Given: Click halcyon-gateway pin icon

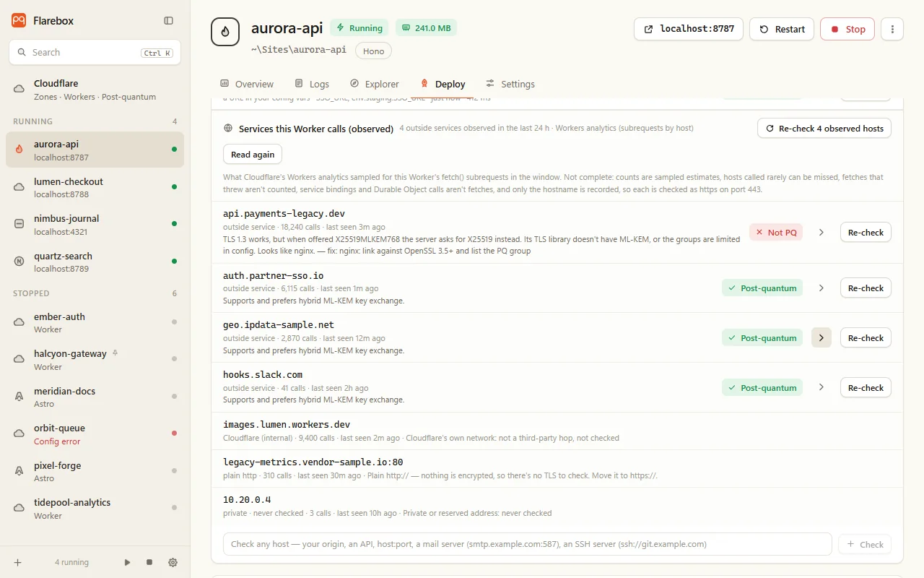Looking at the screenshot, I should pos(115,353).
